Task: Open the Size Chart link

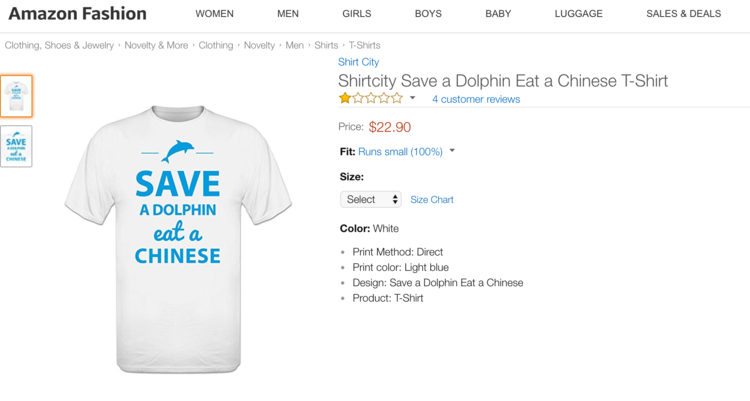Action: tap(432, 200)
